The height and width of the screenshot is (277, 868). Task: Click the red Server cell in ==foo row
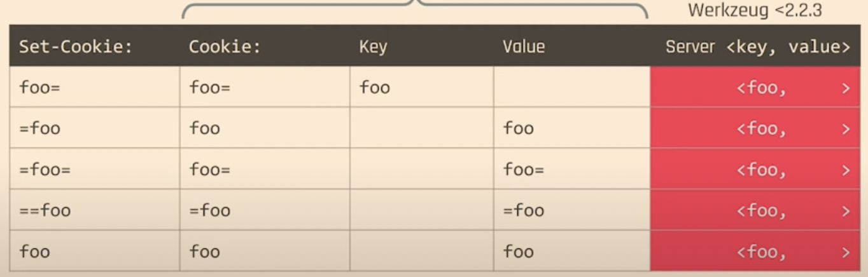tap(759, 211)
